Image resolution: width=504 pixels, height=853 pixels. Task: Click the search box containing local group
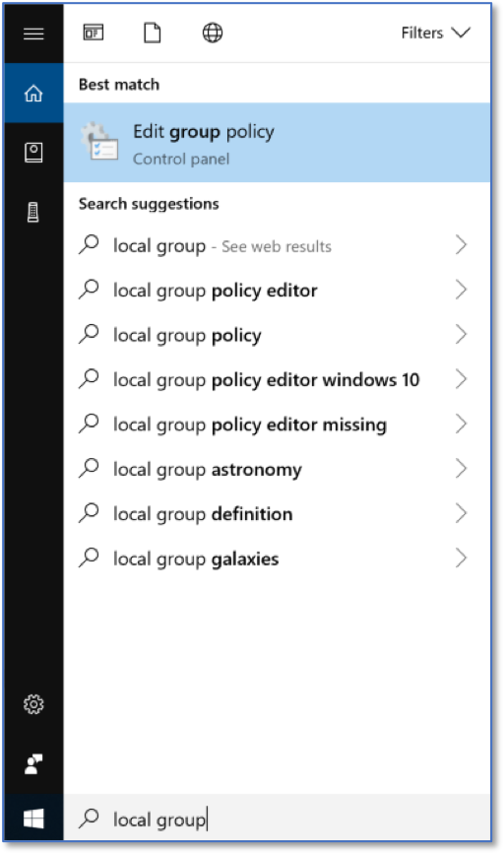point(277,819)
